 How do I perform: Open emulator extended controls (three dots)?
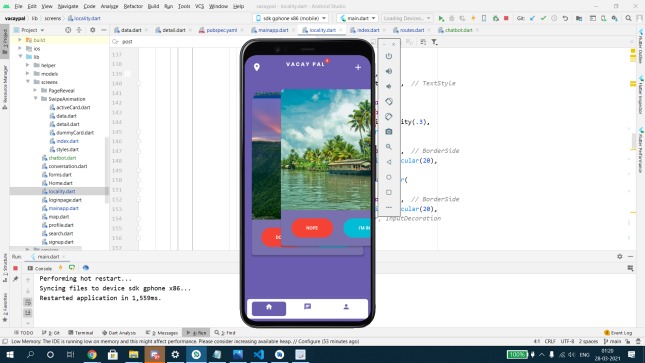pos(389,207)
